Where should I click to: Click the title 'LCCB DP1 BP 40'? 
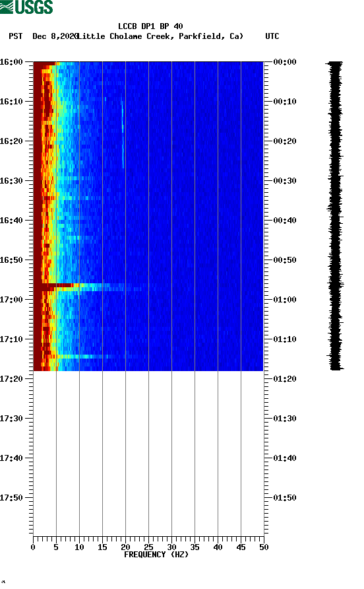coord(150,26)
